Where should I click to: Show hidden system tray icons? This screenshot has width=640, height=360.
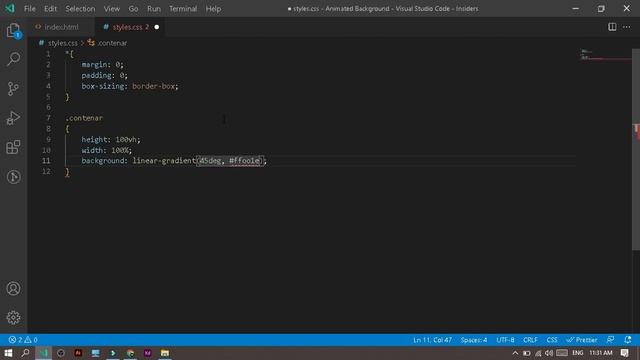pyautogui.click(x=515, y=353)
